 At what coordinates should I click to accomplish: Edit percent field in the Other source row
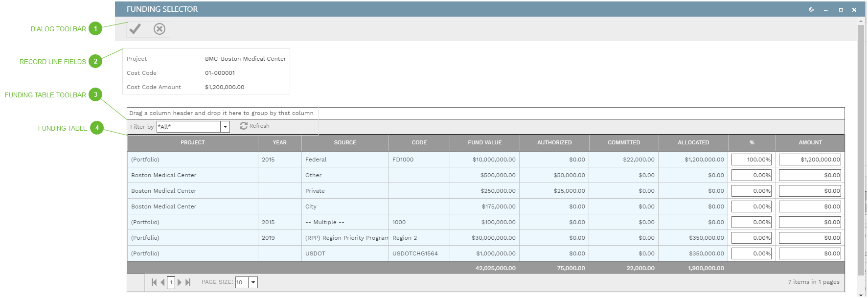[752, 175]
